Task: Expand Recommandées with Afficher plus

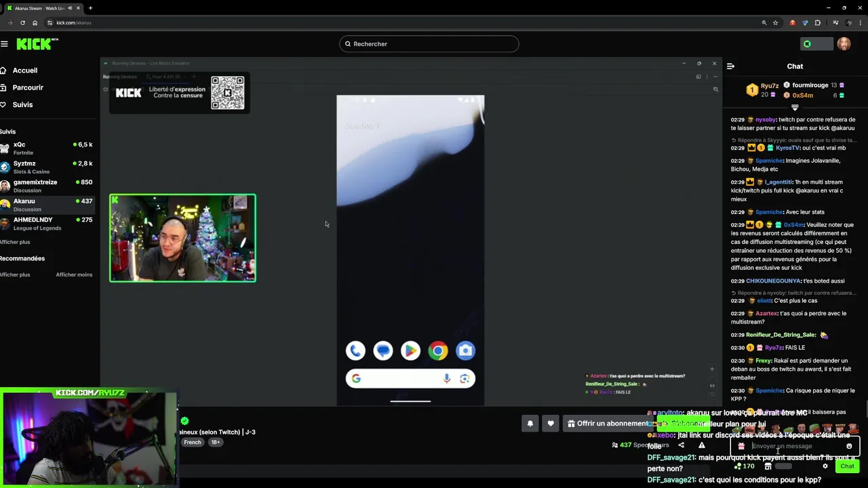Action: pos(15,274)
